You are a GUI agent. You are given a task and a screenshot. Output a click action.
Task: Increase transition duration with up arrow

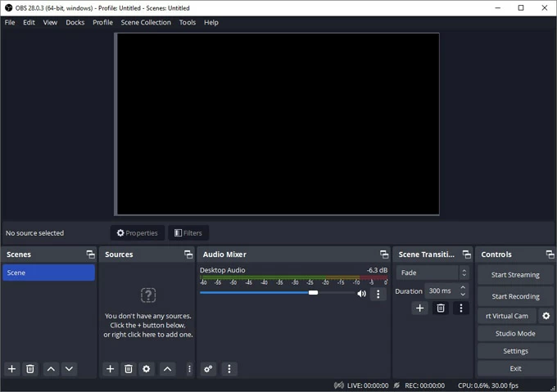(x=463, y=287)
